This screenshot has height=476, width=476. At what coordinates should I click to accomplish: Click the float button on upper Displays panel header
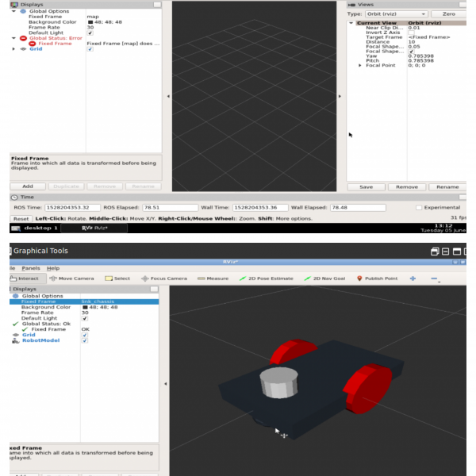click(157, 5)
